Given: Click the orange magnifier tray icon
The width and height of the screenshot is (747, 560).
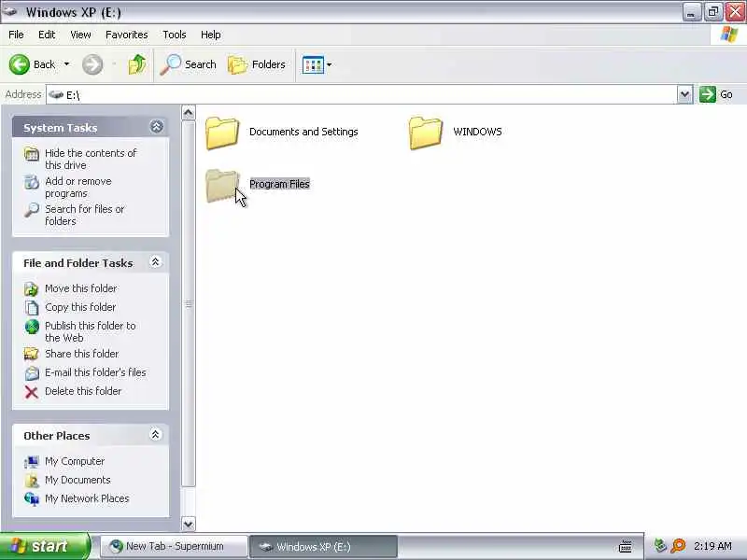Looking at the screenshot, I should tap(678, 546).
